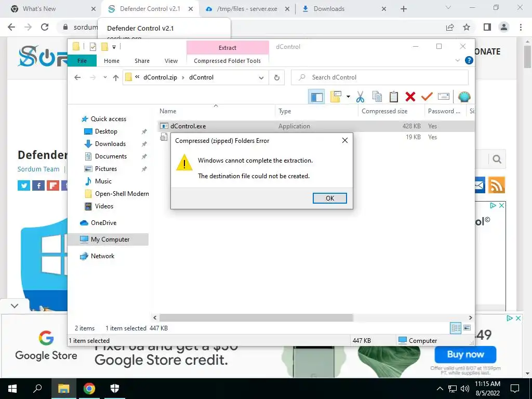Open Explorer help question mark icon
This screenshot has width=532, height=399.
tap(469, 60)
